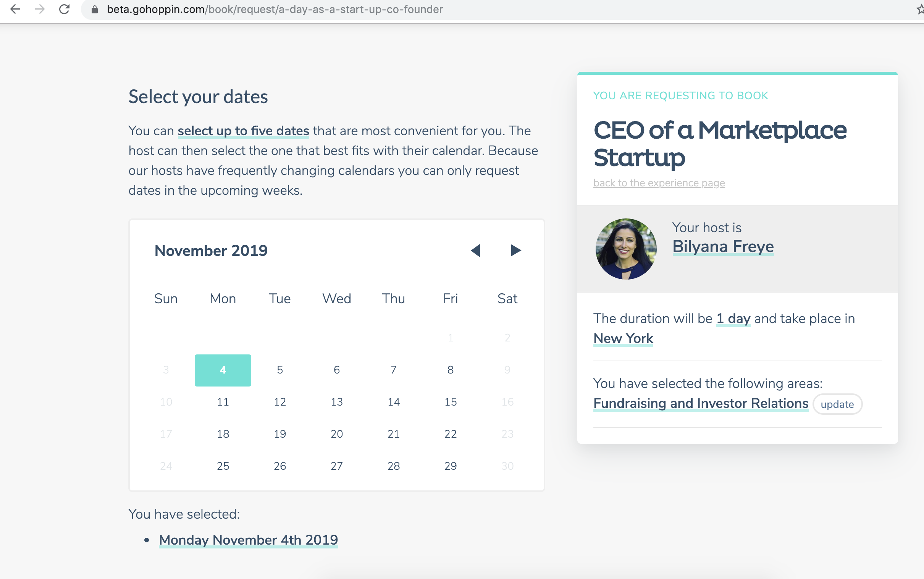
Task: Click the update button for selected areas
Action: (837, 404)
